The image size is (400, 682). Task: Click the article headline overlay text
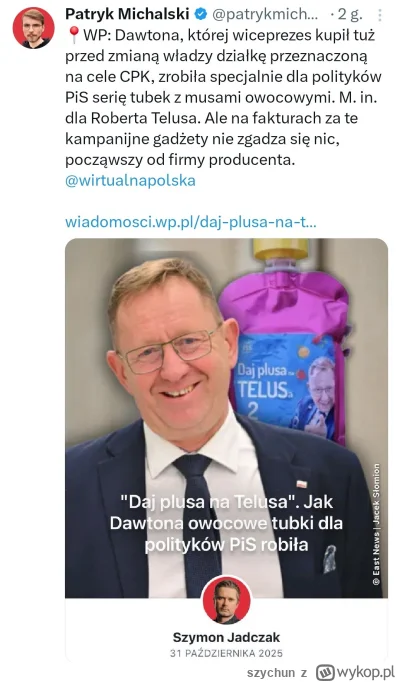pyautogui.click(x=226, y=523)
